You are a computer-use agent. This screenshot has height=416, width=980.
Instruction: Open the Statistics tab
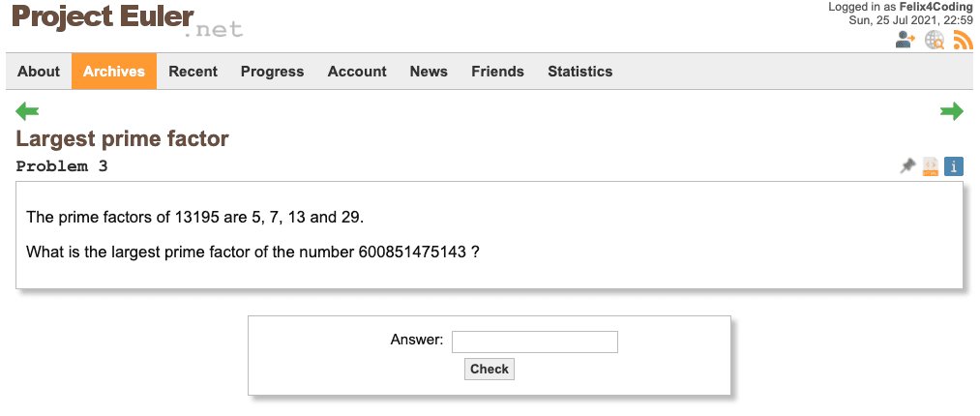pos(579,72)
